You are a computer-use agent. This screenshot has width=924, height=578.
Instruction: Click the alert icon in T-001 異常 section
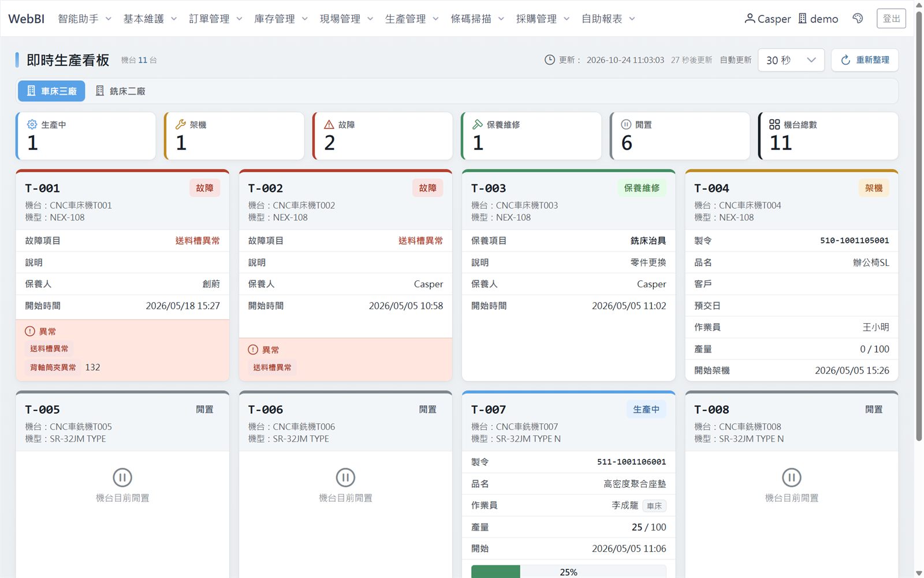pyautogui.click(x=30, y=331)
